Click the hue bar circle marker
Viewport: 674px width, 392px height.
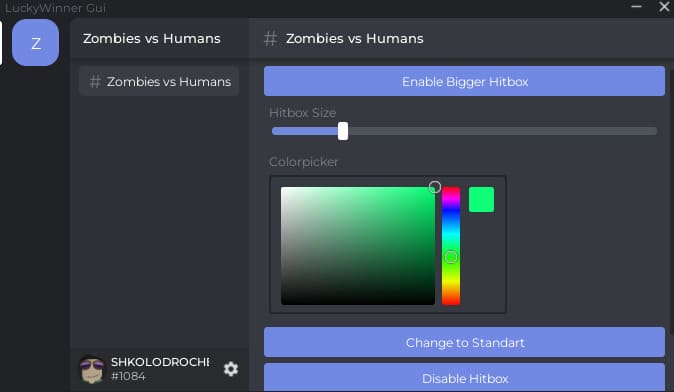451,257
